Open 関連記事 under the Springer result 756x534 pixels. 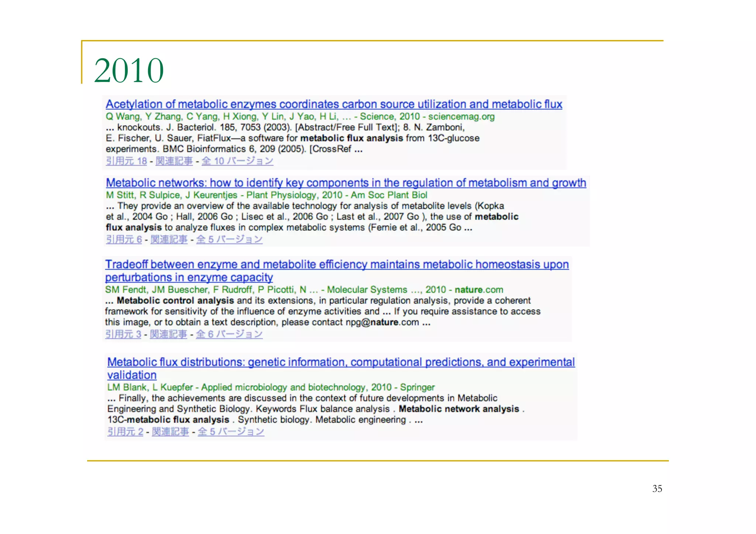click(170, 432)
